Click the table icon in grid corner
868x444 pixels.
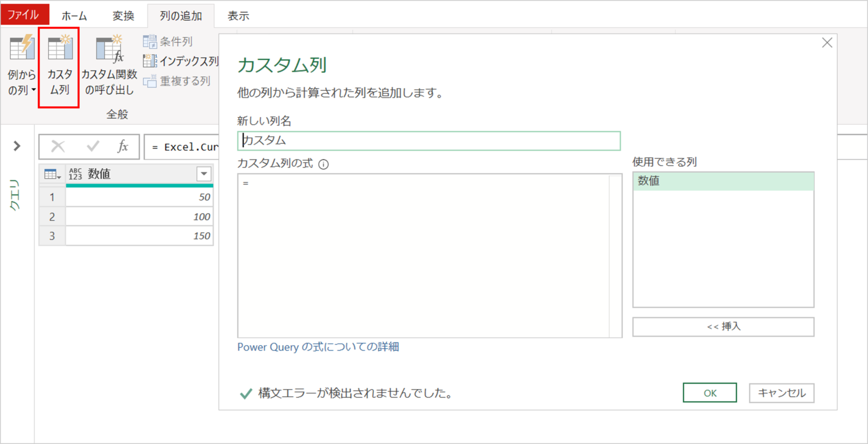pos(52,174)
